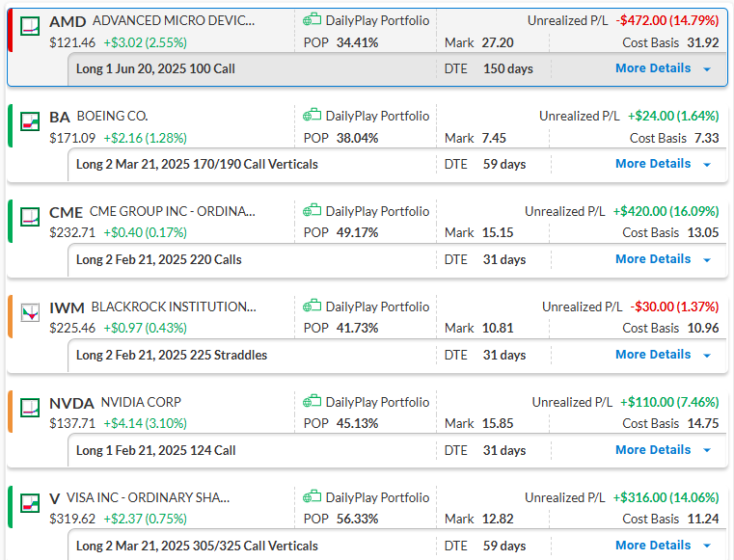Click the V POP value 56.33%
This screenshot has height=560, width=734.
point(357,519)
